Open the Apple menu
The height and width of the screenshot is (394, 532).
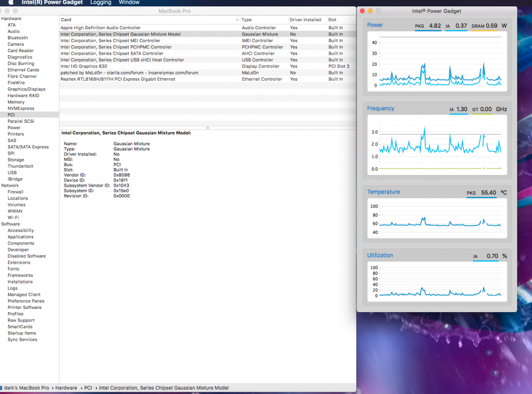click(x=11, y=2)
